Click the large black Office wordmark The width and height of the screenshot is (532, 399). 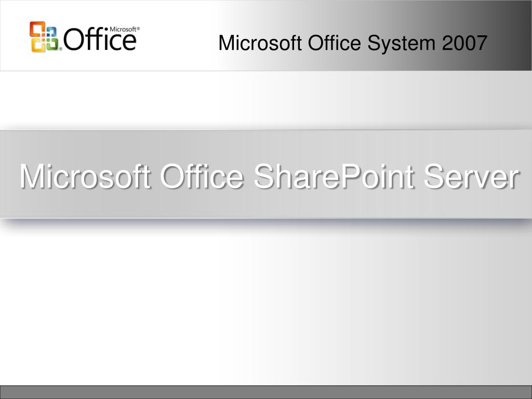click(100, 38)
